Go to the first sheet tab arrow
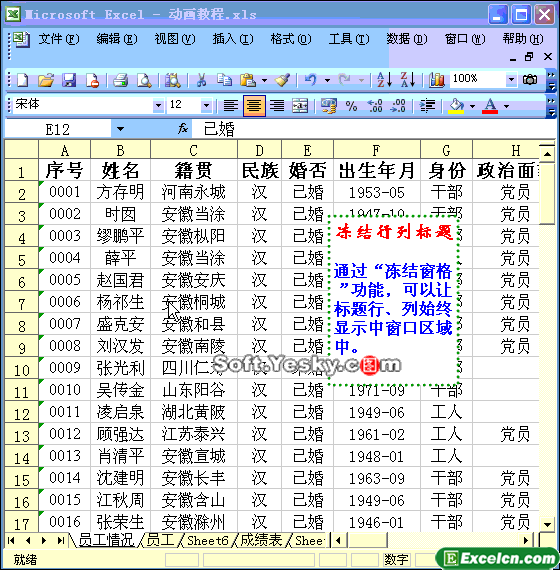Viewport: 560px width, 570px height. (x=11, y=541)
